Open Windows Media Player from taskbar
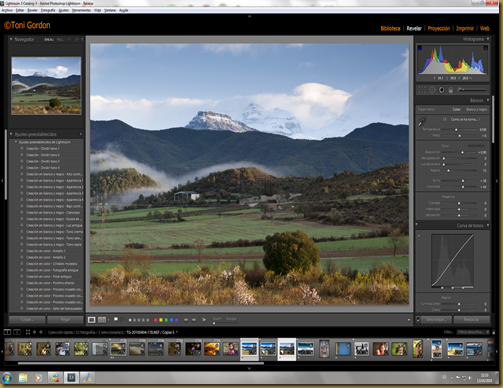 (x=39, y=378)
